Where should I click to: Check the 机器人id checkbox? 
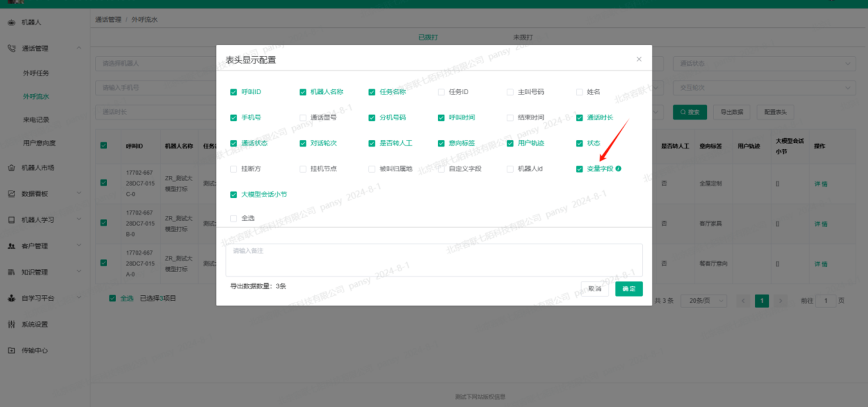point(510,169)
